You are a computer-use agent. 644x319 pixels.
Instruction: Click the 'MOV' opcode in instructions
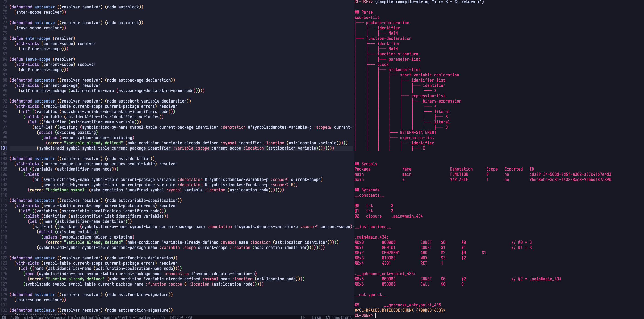424,258
